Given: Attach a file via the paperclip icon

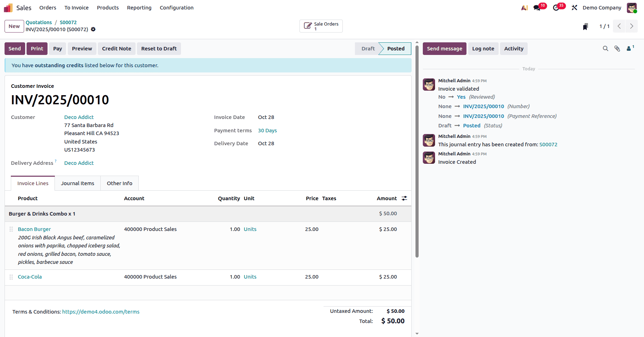Looking at the screenshot, I should 617,49.
